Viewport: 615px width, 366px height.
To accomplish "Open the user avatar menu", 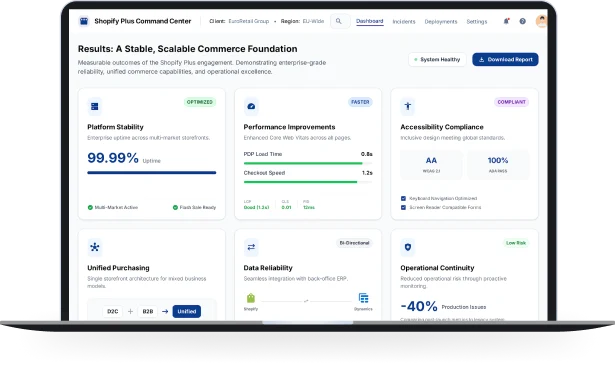I will pos(542,21).
